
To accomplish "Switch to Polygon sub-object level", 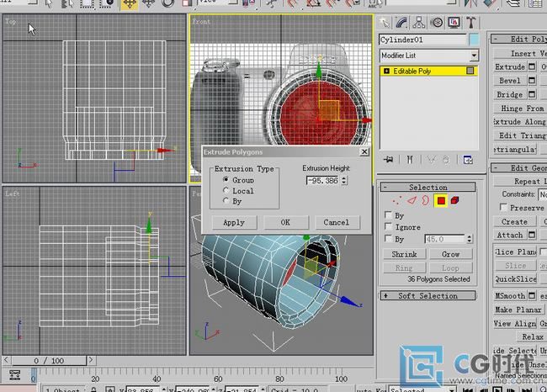I will click(x=441, y=200).
